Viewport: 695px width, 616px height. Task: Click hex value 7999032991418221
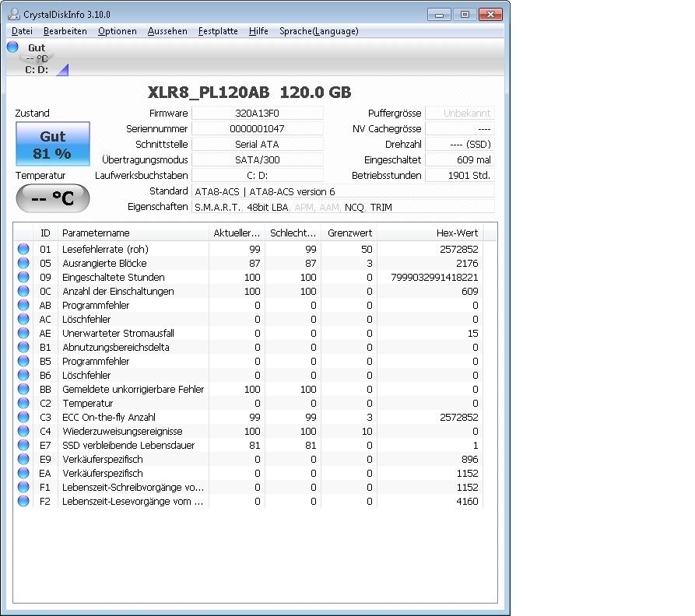click(434, 277)
